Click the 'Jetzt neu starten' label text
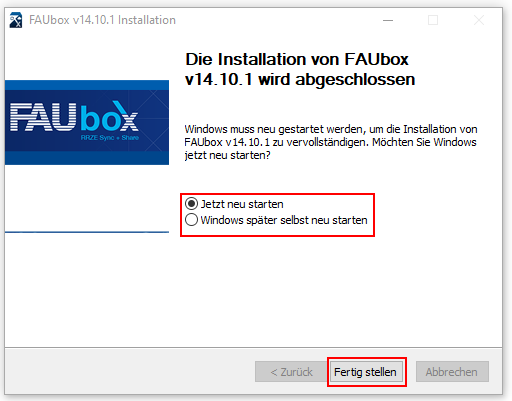This screenshot has width=512, height=401. (x=242, y=204)
